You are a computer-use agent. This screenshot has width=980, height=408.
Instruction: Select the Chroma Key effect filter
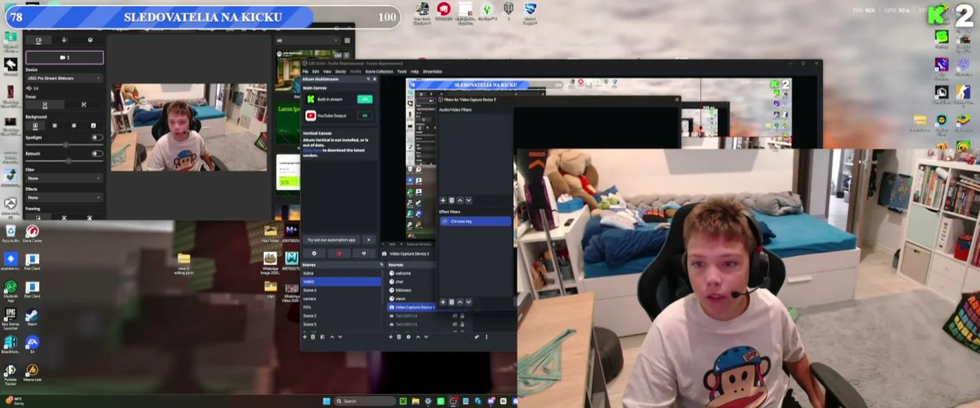(475, 221)
